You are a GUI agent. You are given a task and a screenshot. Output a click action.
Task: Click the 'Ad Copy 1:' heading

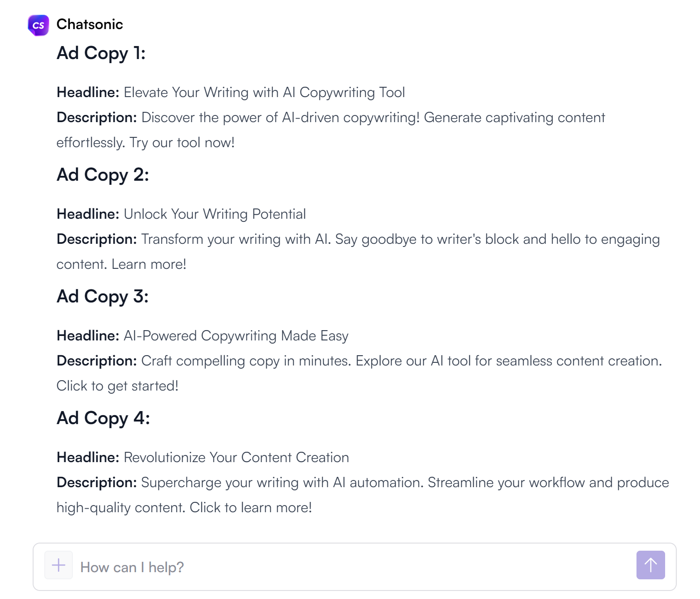[101, 53]
